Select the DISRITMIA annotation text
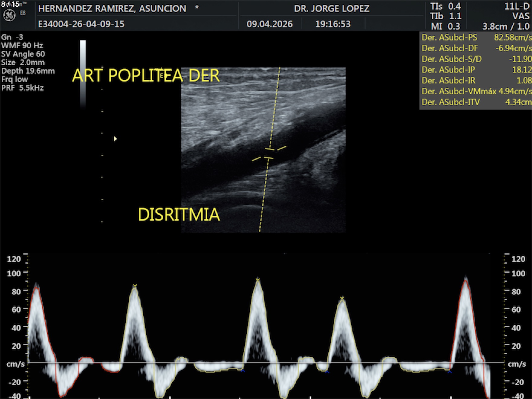The image size is (532, 399). (179, 215)
